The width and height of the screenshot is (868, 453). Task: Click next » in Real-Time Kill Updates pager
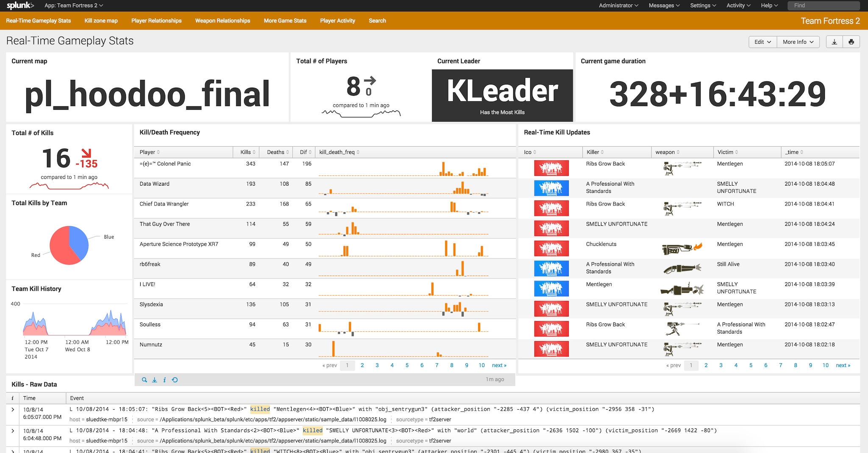coord(843,365)
